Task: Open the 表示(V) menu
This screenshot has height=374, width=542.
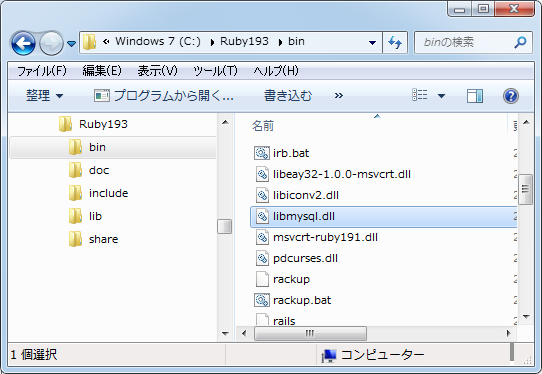Action: pos(157,71)
